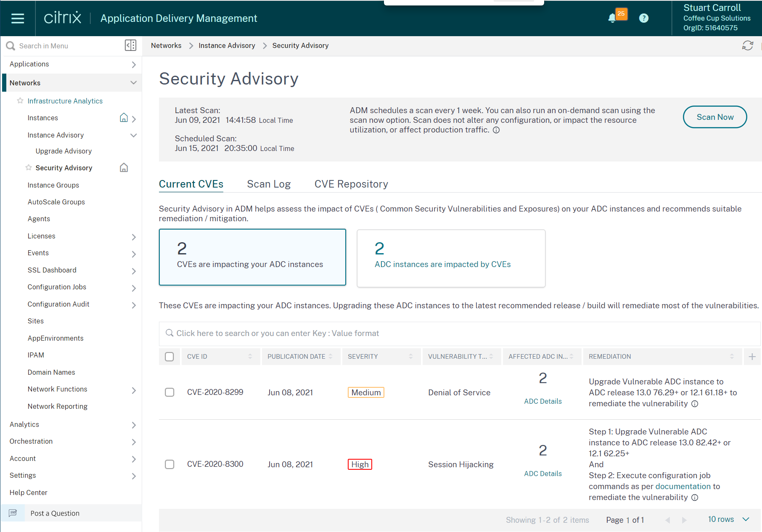The image size is (762, 532).
Task: Collapse the left navigation panel
Action: click(130, 45)
